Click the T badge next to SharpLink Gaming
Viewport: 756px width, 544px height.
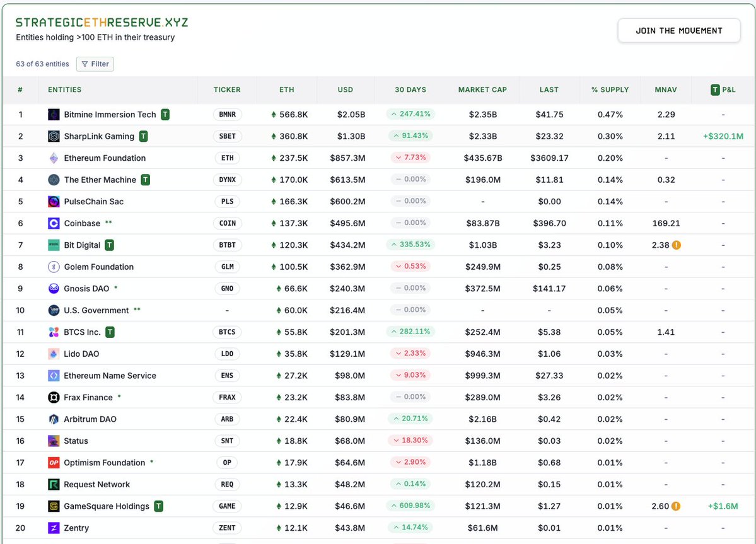pyautogui.click(x=143, y=136)
